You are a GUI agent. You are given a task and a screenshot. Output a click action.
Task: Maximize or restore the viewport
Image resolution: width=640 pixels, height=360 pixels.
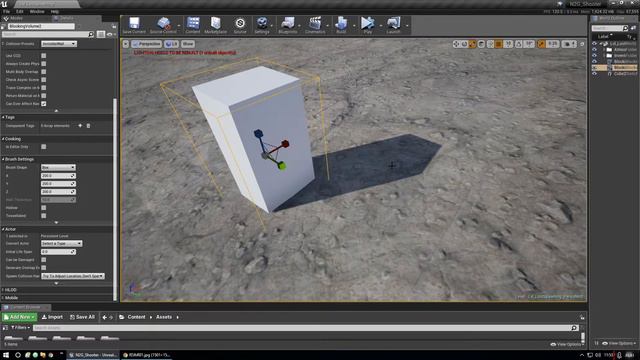point(582,44)
